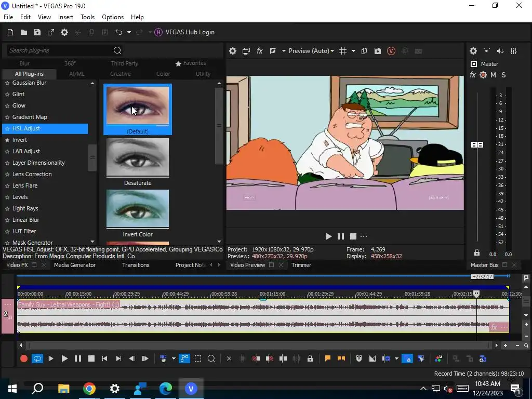
Task: Open the Insert menu
Action: pos(65,17)
